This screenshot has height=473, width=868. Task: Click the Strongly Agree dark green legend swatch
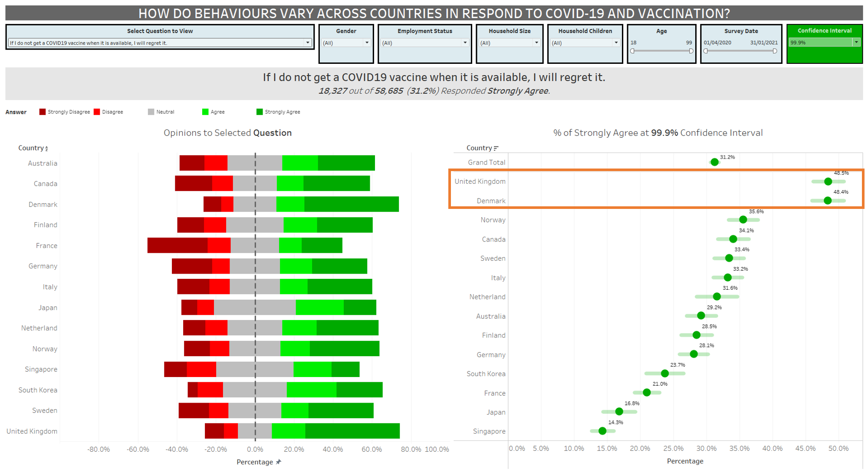pos(260,112)
